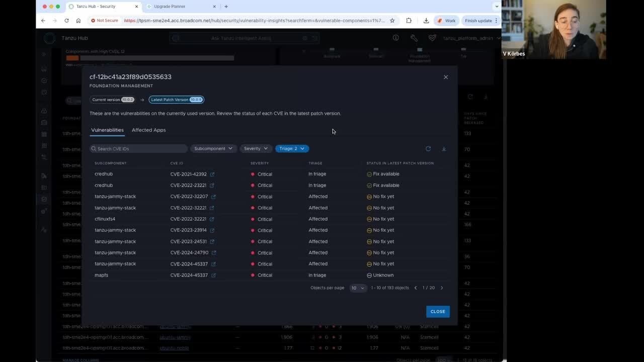The width and height of the screenshot is (644, 362).
Task: Click the mapfs subcomponent cell
Action: coord(101,276)
